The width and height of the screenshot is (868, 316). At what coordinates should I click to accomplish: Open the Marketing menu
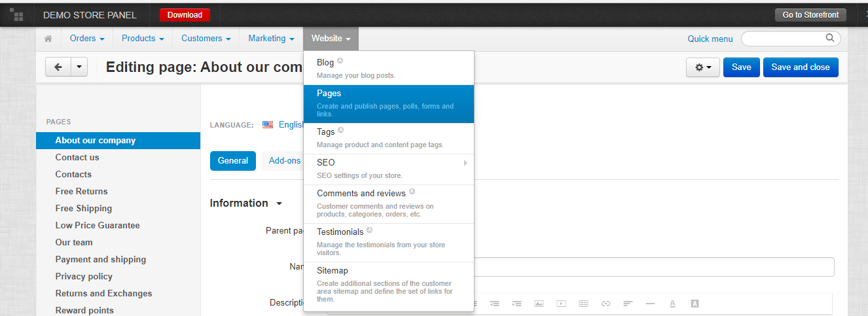point(271,39)
